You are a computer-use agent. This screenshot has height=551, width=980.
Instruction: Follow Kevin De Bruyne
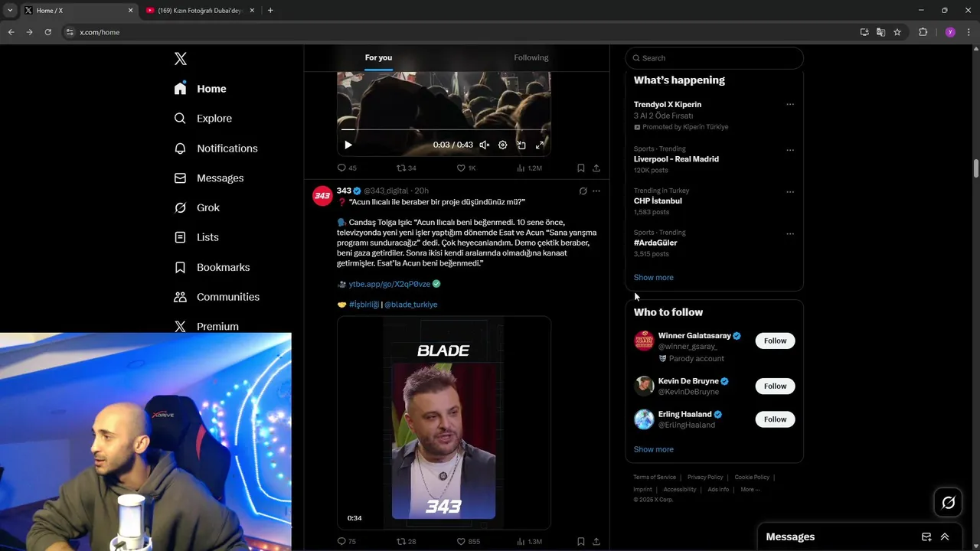tap(775, 386)
